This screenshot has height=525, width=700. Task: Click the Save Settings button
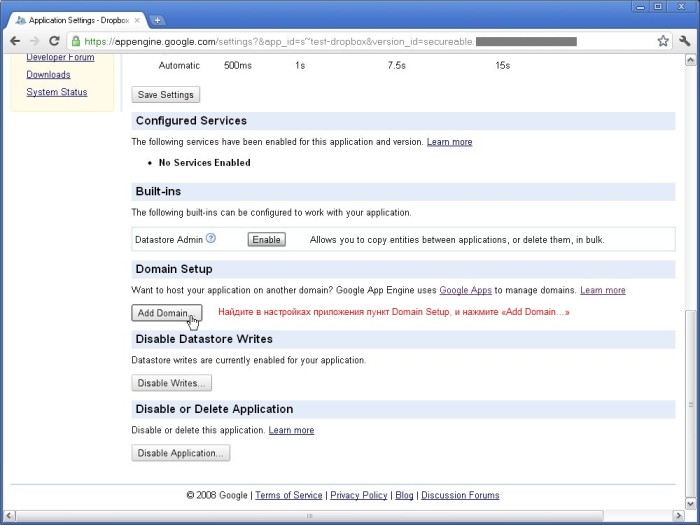coord(166,95)
